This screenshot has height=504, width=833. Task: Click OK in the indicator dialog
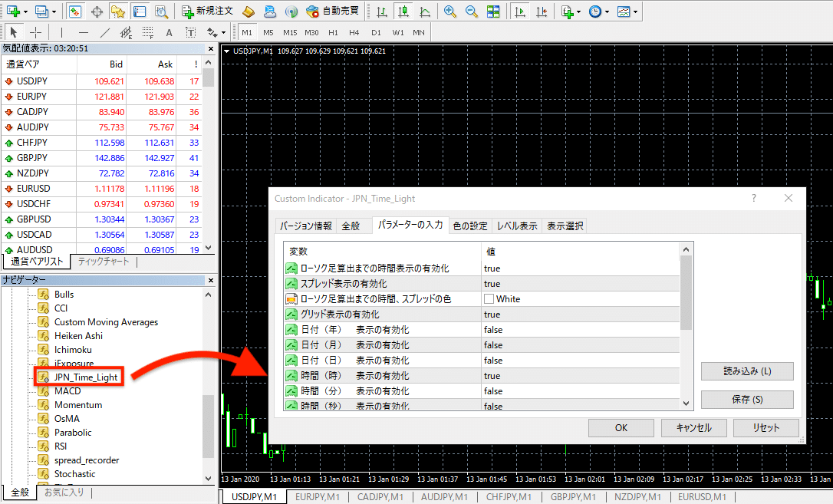coord(621,427)
